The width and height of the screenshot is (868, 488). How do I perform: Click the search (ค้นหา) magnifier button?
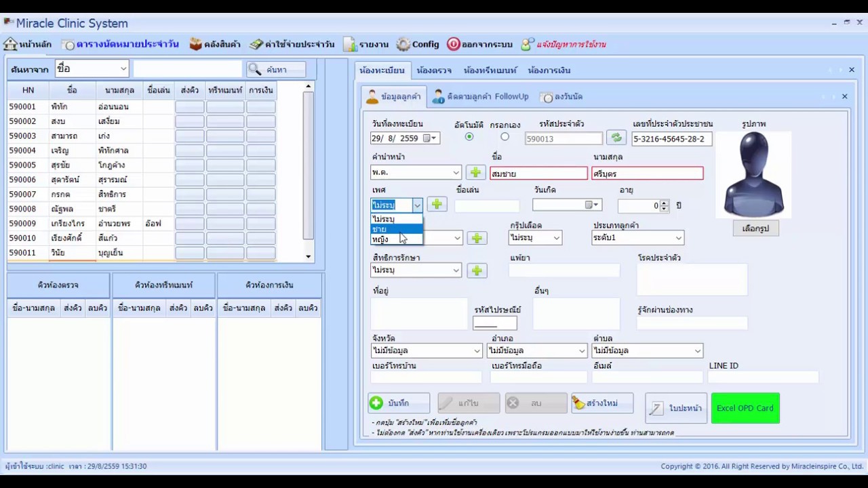coord(276,69)
